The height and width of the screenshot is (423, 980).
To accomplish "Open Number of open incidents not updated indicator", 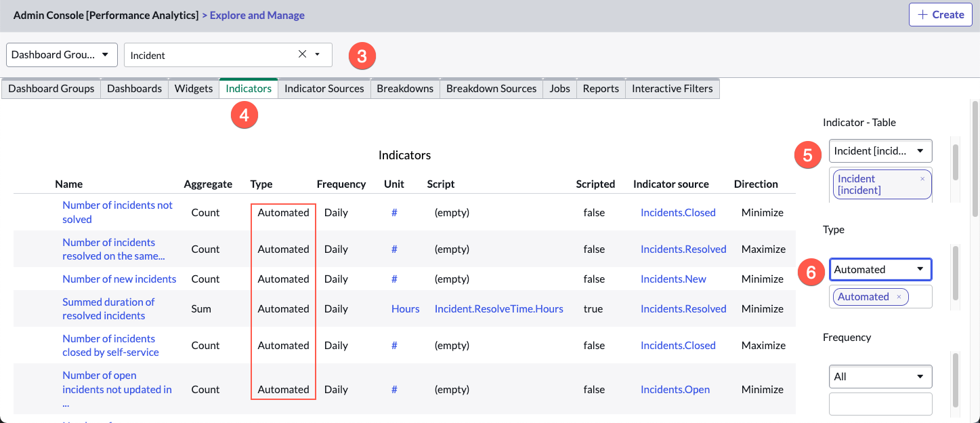I will click(116, 389).
